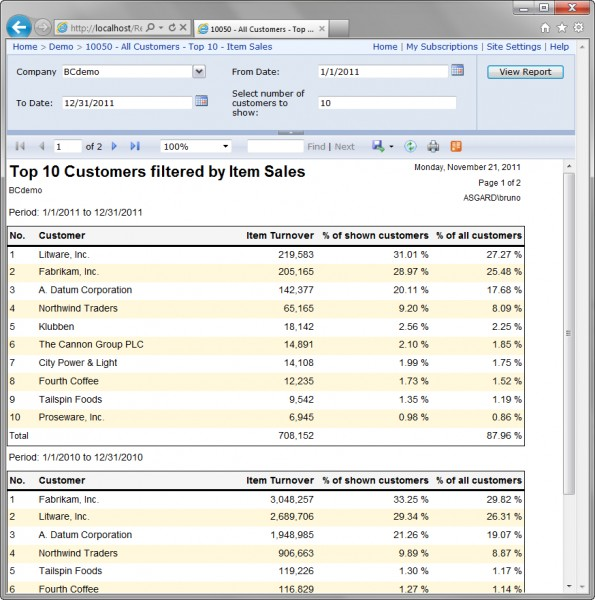The image size is (595, 600).
Task: Click report scrollbar down arrow
Action: click(569, 586)
